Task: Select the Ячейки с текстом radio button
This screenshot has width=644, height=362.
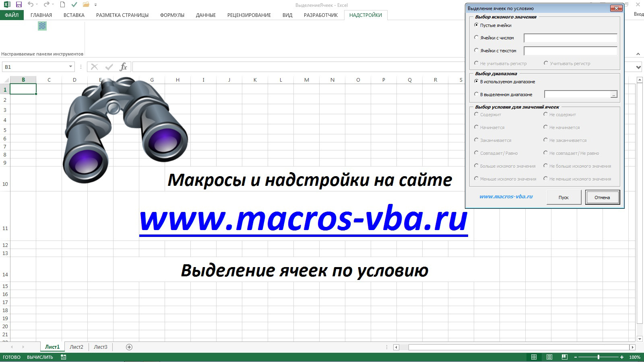Action: [476, 50]
